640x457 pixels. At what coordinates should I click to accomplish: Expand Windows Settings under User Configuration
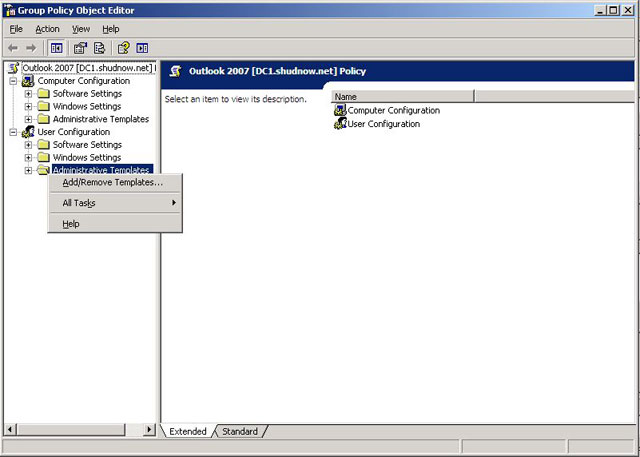coord(28,158)
